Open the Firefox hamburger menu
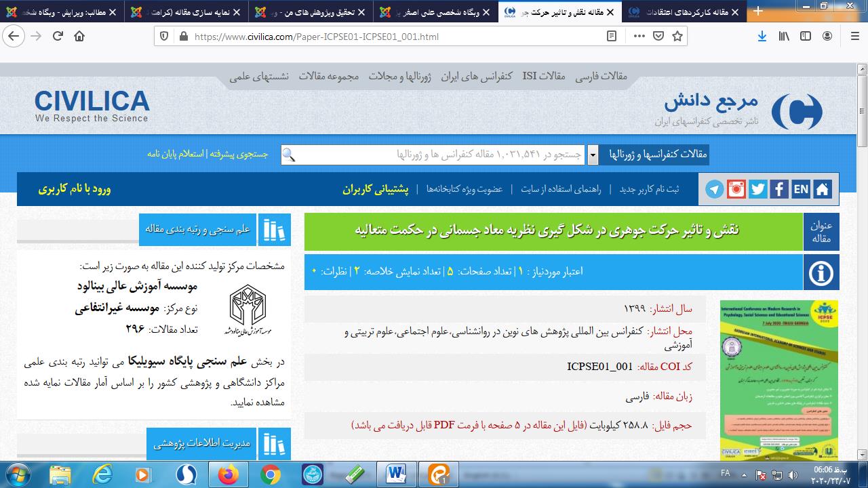868x488 pixels. (x=854, y=37)
